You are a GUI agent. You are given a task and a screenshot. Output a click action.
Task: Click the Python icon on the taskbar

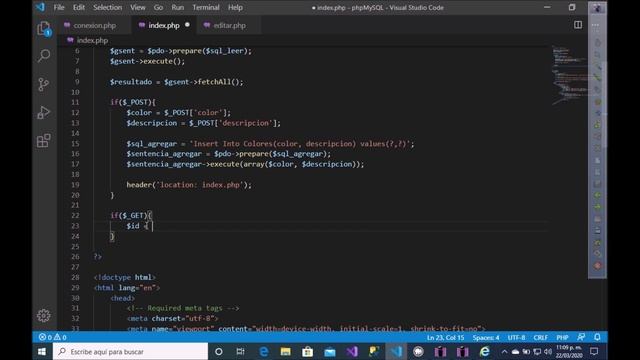374,351
